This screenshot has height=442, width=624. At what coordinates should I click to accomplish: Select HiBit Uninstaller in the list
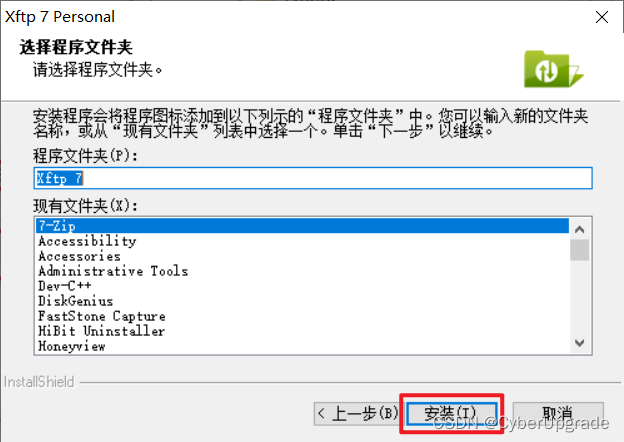coord(302,331)
